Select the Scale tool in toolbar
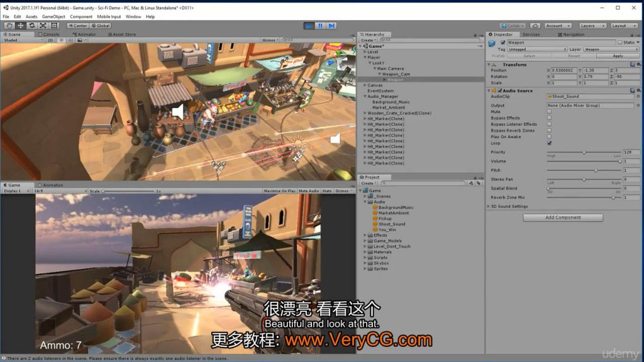644x362 pixels. pyautogui.click(x=43, y=25)
